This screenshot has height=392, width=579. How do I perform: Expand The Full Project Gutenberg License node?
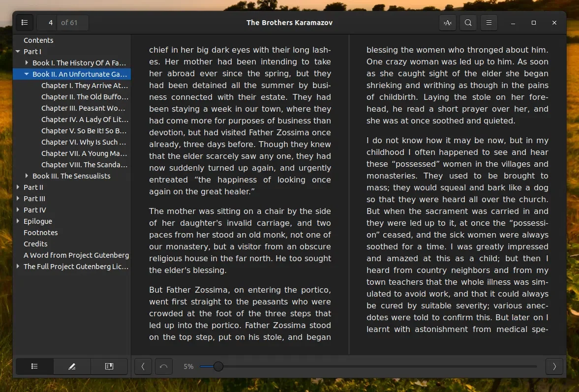[18, 266]
